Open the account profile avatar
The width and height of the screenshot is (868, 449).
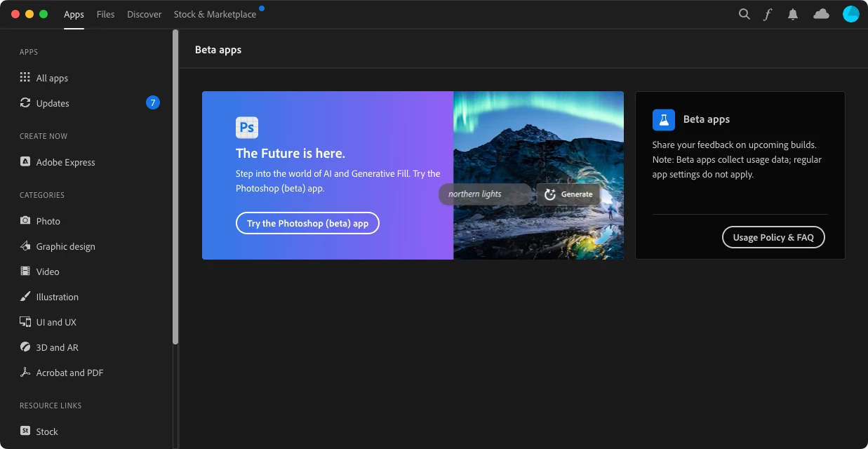pos(851,14)
